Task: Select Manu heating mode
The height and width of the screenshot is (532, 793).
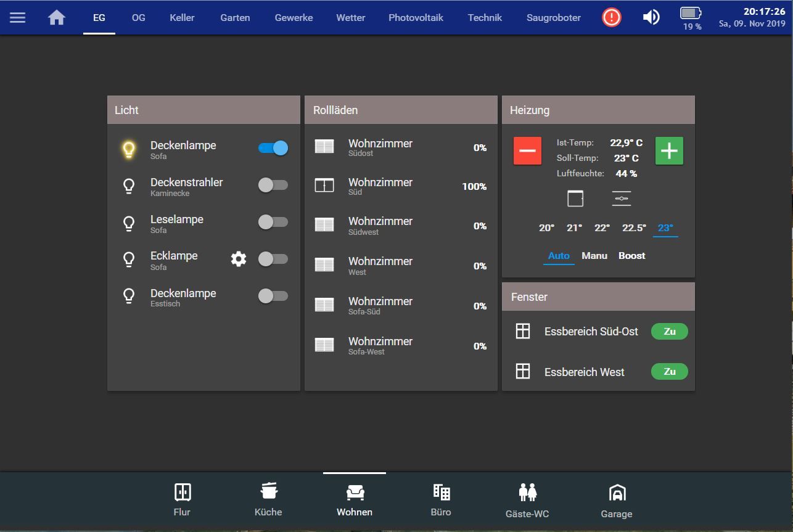Action: coord(594,255)
